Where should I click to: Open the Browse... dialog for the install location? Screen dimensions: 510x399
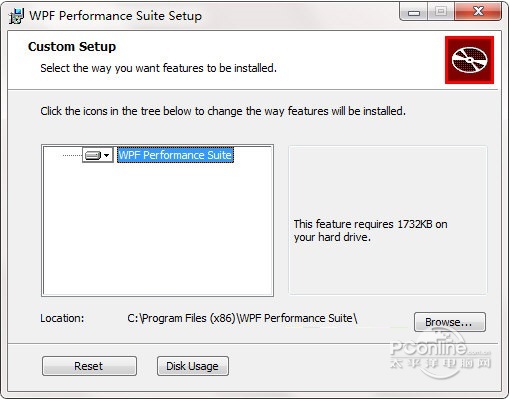(x=450, y=322)
